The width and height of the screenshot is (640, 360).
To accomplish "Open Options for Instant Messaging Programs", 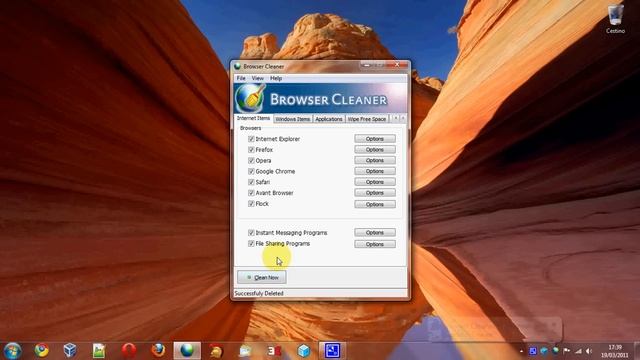I will (375, 233).
